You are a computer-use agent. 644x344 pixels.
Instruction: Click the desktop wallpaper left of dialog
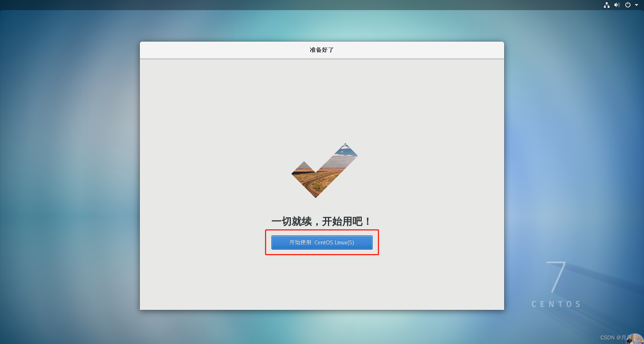(69, 176)
